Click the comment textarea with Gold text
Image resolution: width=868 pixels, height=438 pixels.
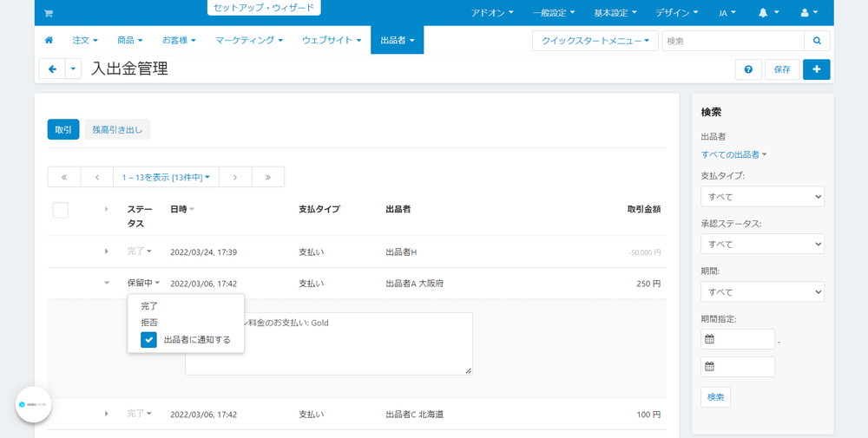pyautogui.click(x=329, y=343)
